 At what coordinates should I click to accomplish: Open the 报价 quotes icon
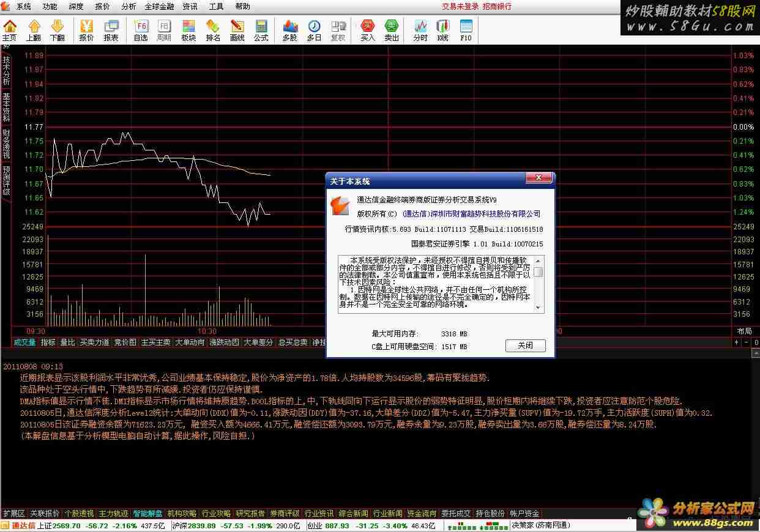click(x=87, y=31)
